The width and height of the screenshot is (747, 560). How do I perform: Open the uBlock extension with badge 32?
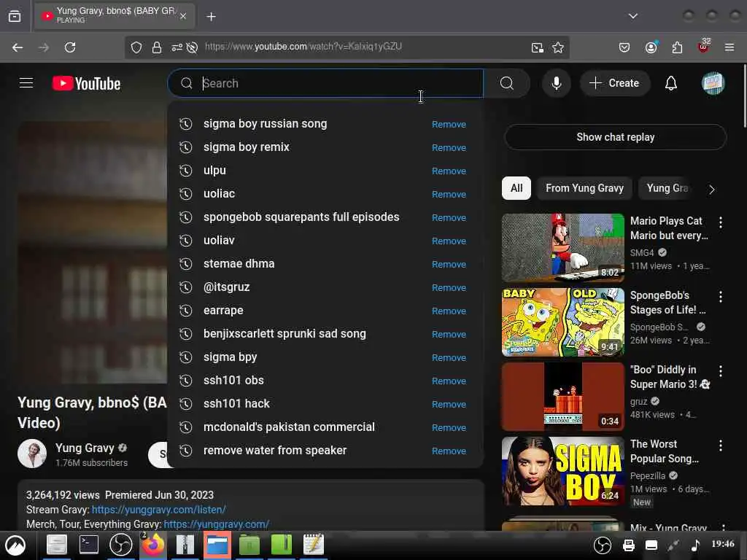point(703,46)
